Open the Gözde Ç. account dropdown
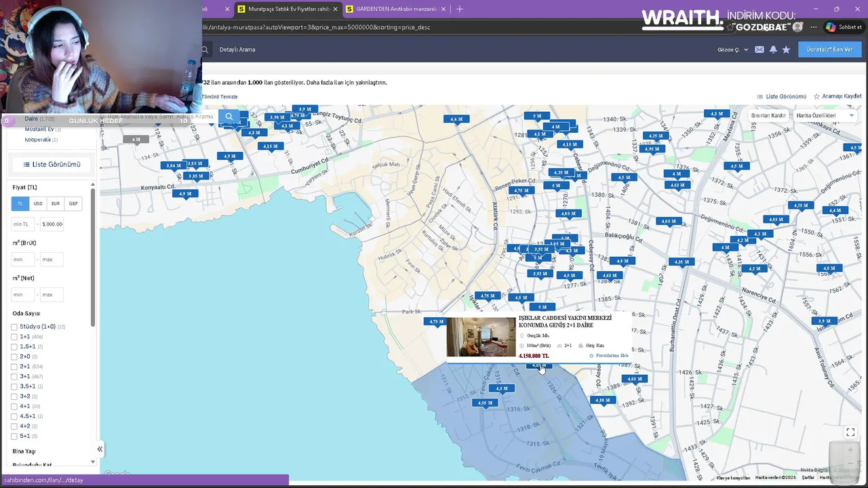This screenshot has height=488, width=868. tap(733, 49)
